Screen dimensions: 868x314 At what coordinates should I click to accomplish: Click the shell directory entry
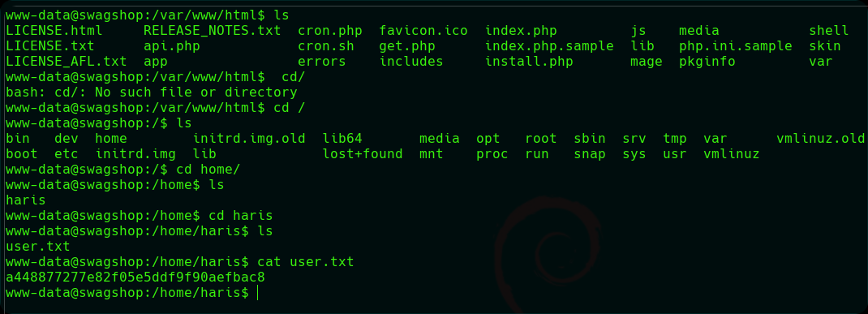829,31
